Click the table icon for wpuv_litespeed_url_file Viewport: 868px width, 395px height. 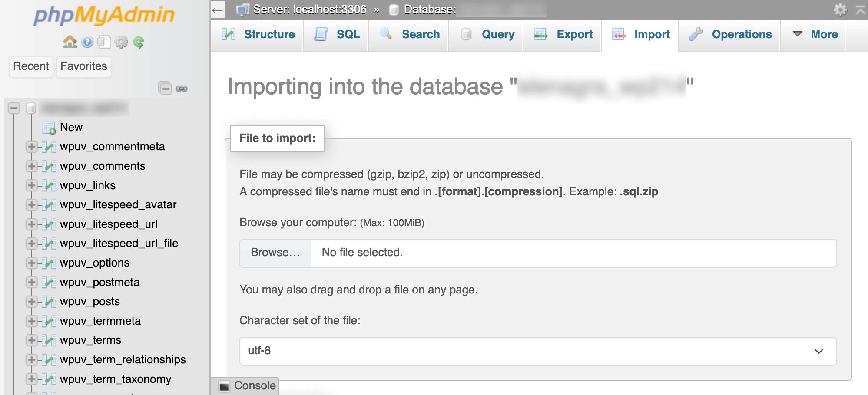pos(49,244)
